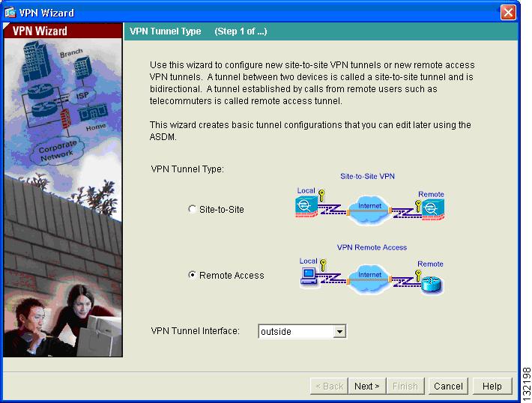
Task: Click the 'VPN Remote Access' diagram heading
Action: (x=372, y=247)
